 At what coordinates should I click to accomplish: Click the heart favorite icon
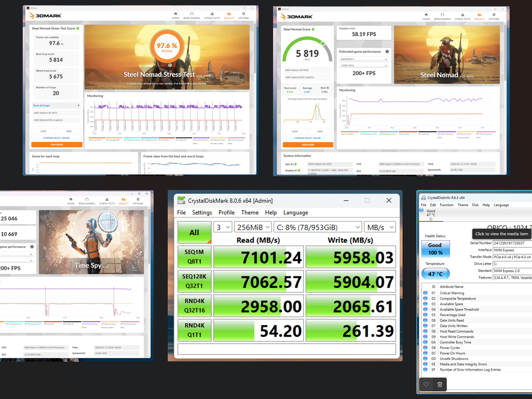point(426,384)
